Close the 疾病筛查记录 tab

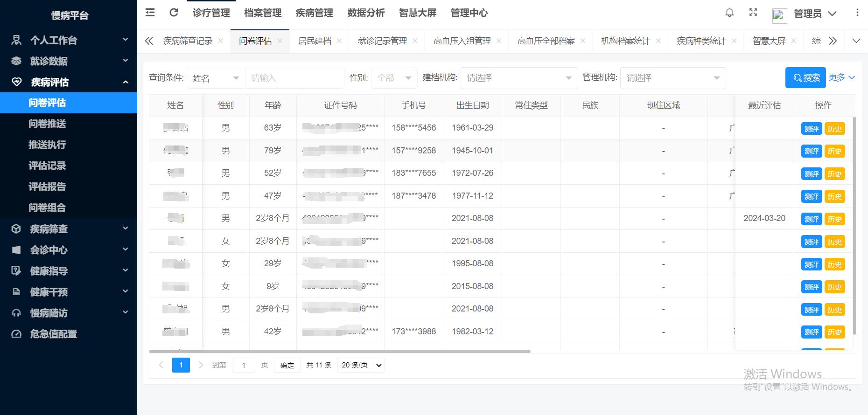point(221,41)
